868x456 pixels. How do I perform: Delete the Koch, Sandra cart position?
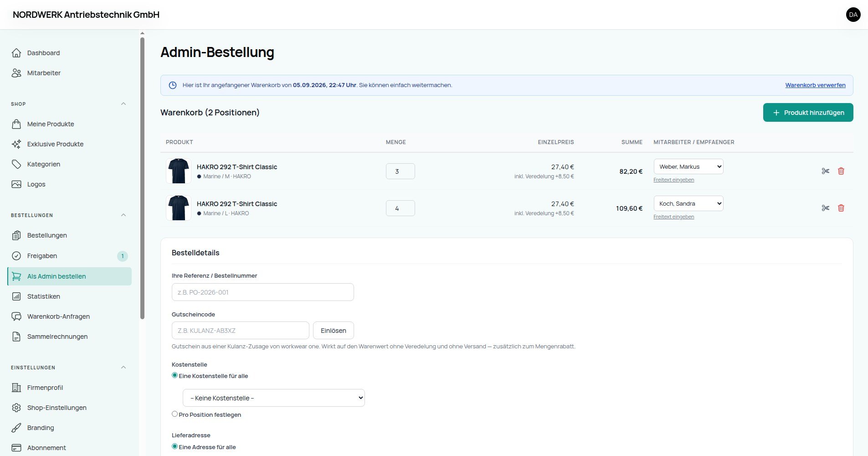841,208
